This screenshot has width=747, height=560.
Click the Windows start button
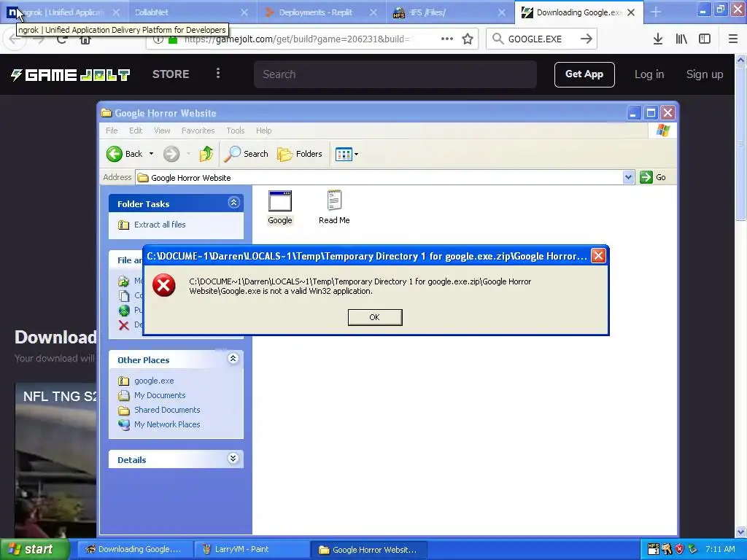pos(34,549)
